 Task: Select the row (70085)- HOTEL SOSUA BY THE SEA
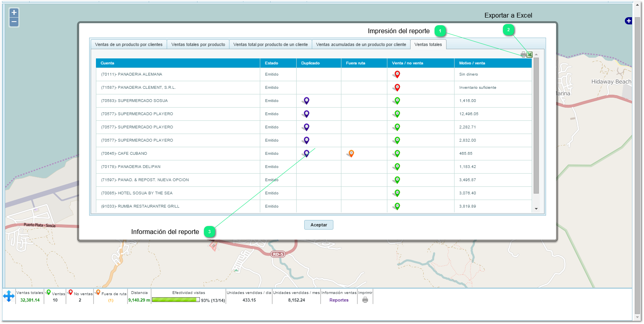314,193
